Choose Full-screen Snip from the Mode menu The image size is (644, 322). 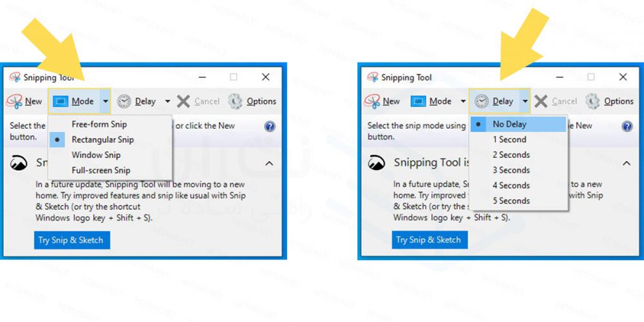click(x=100, y=171)
